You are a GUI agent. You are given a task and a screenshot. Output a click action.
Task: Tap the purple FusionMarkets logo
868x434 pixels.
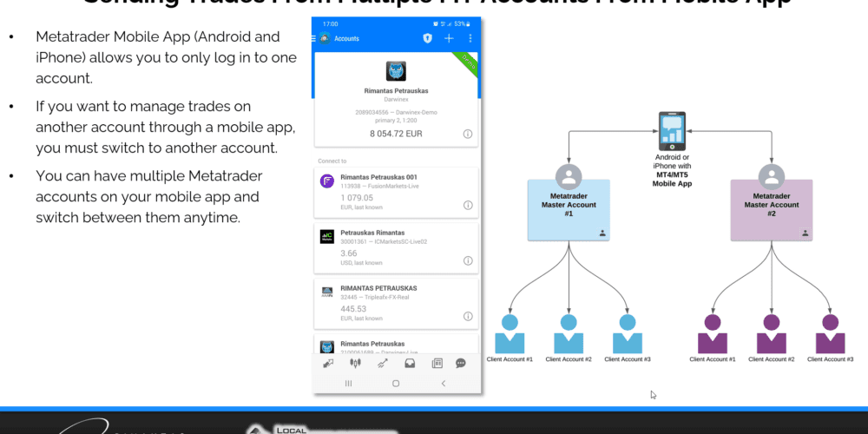tap(327, 181)
